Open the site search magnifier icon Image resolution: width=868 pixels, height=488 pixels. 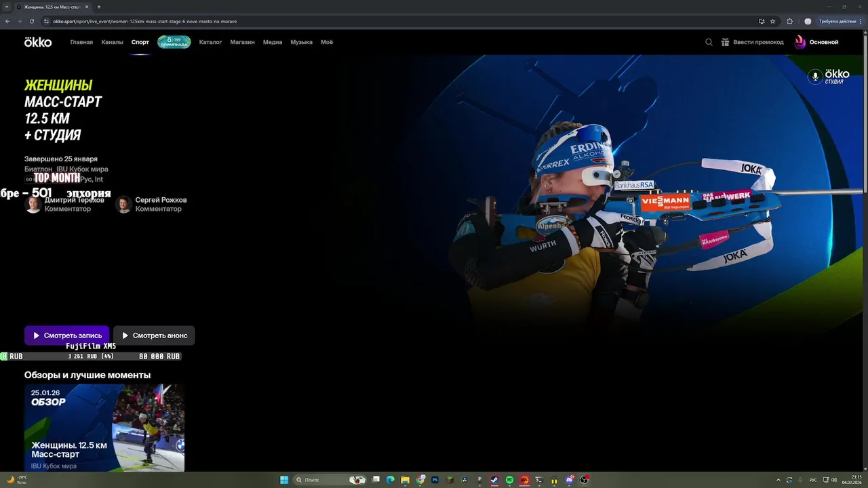(709, 42)
